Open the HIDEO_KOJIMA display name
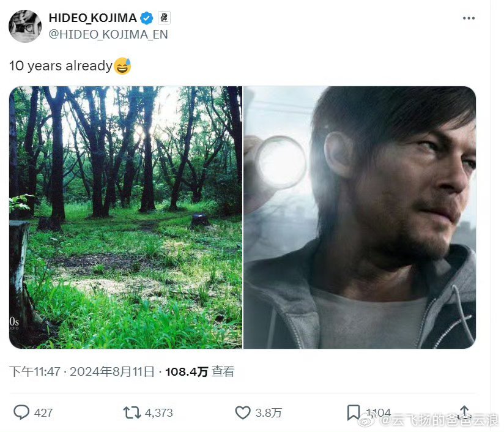The image size is (504, 432). (93, 18)
